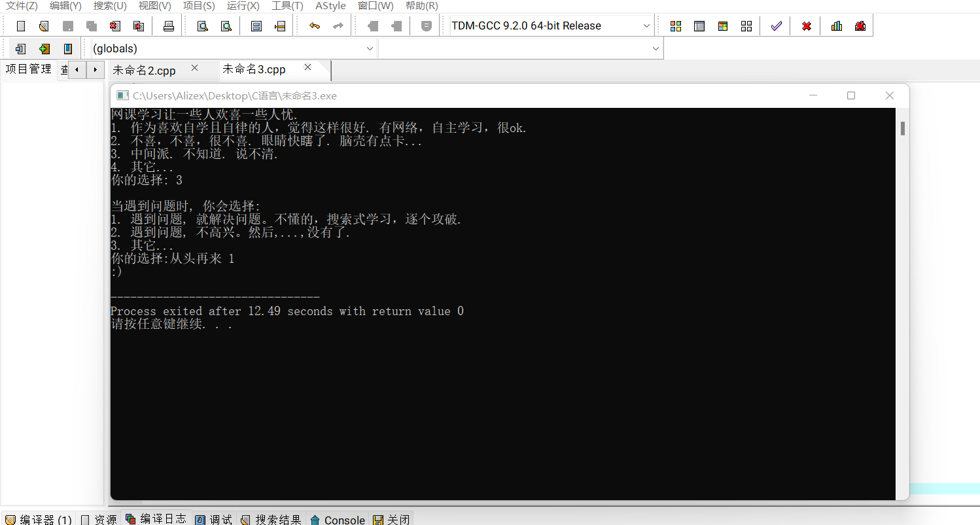Click the right tab scroll arrow
This screenshot has width=980, height=525.
96,69
